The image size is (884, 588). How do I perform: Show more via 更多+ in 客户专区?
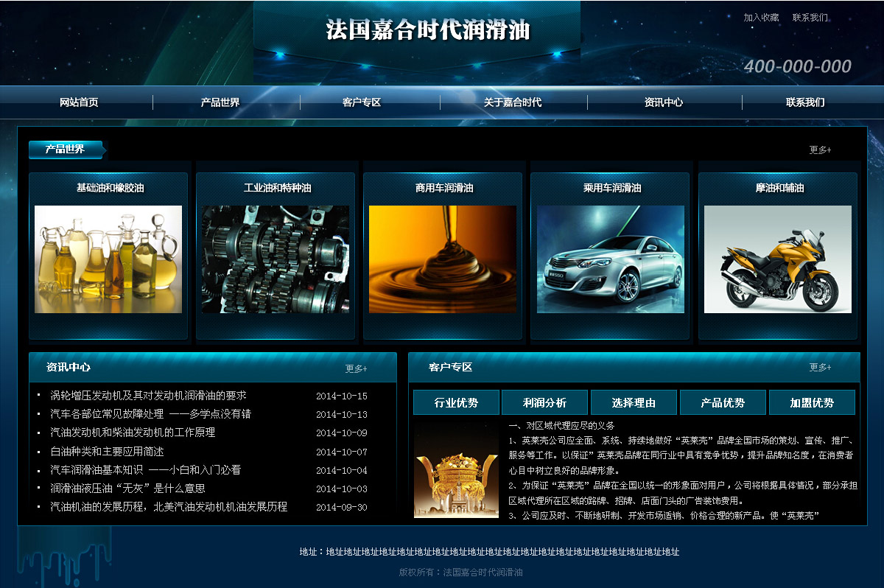coord(820,367)
